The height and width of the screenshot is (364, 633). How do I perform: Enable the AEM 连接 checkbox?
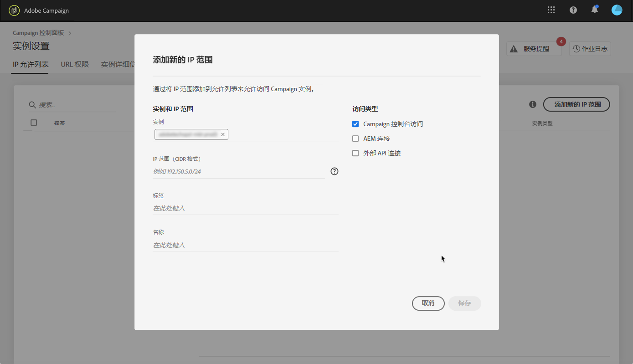355,138
